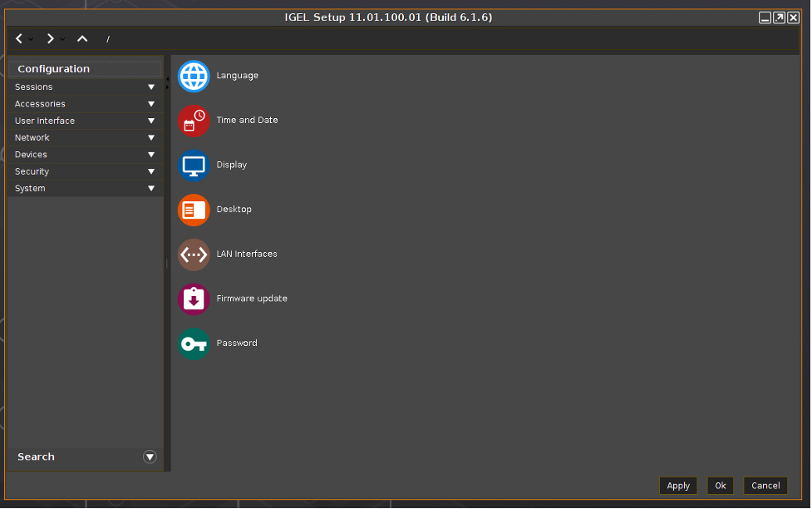Click the Search panel label
This screenshot has height=509, width=812.
coord(36,457)
